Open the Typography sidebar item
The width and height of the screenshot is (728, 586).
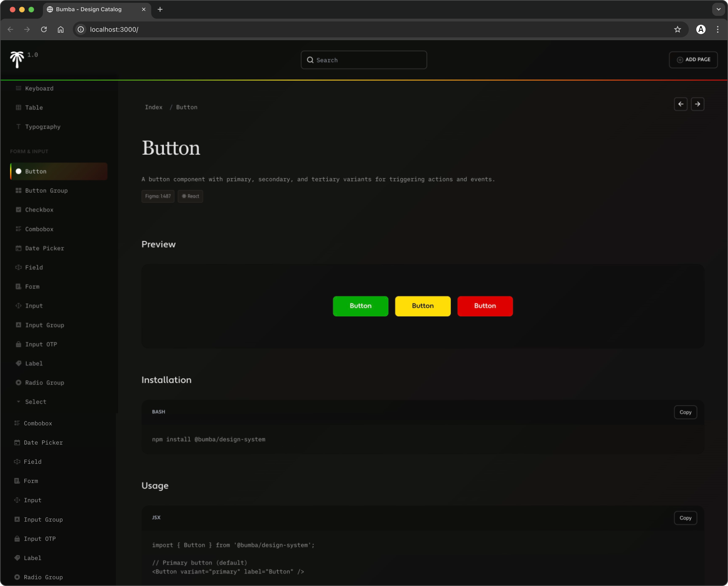pos(42,127)
